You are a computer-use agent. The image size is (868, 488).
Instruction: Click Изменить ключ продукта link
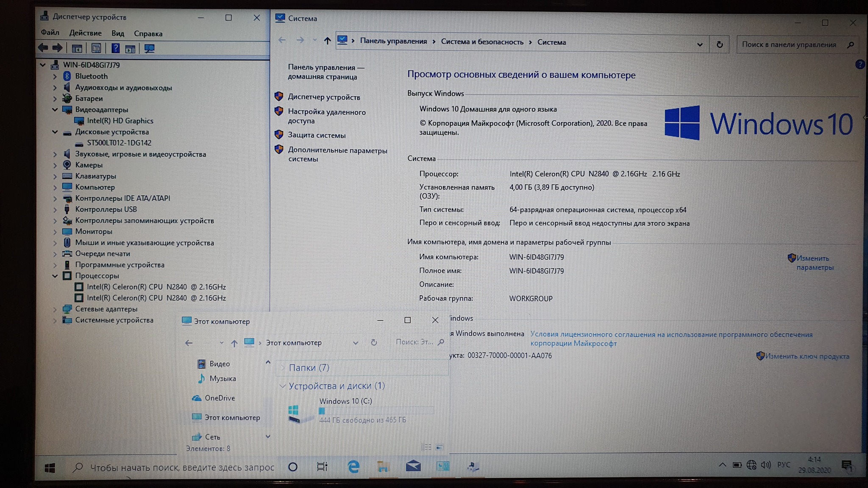point(807,356)
